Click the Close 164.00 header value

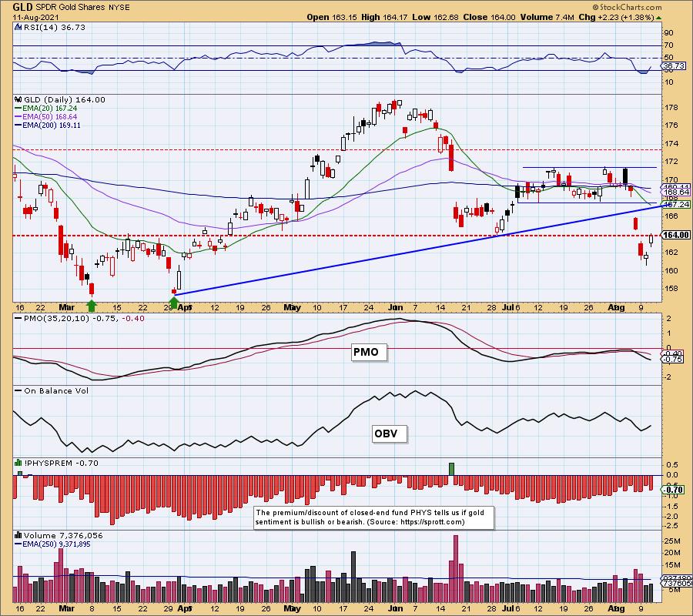489,17
